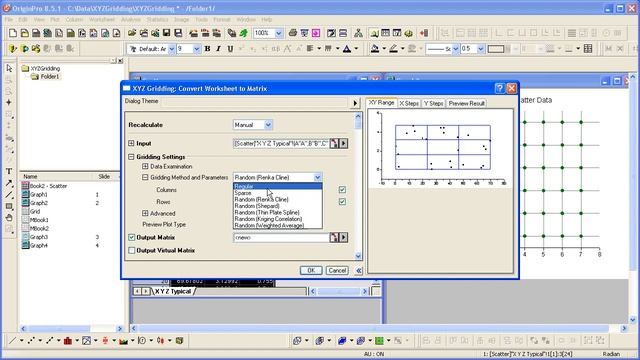Toggle the Auto checkbox for Rows
The image size is (640, 360).
pos(342,202)
